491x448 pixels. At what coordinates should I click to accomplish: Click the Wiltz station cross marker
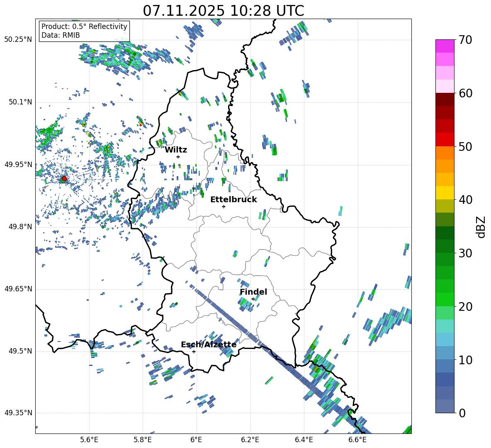tap(178, 157)
